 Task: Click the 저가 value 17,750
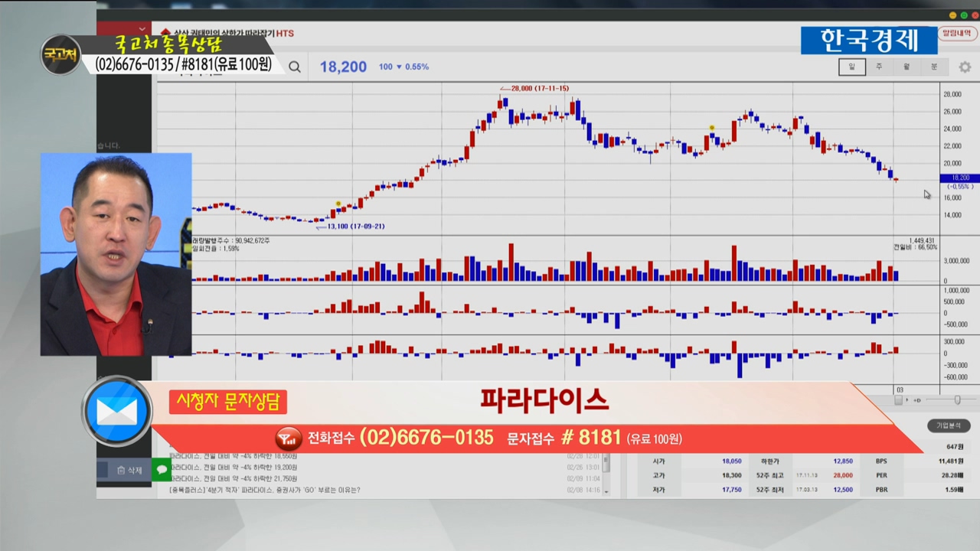tap(731, 490)
